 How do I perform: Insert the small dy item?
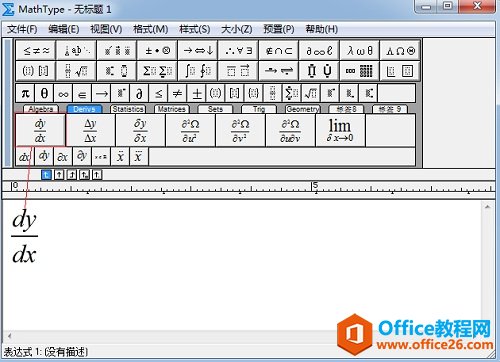[x=44, y=156]
